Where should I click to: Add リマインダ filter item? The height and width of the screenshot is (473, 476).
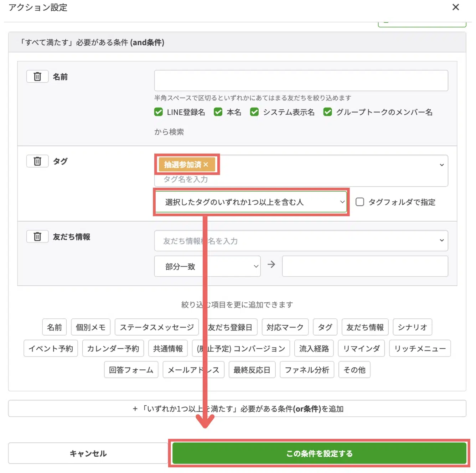(362, 348)
